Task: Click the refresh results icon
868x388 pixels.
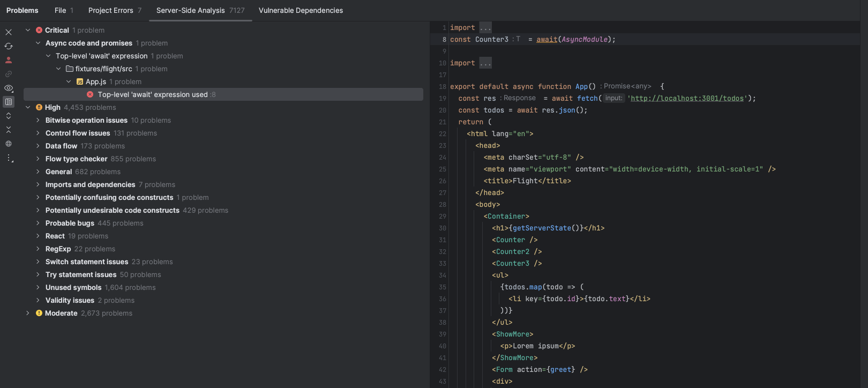Action: click(x=9, y=46)
